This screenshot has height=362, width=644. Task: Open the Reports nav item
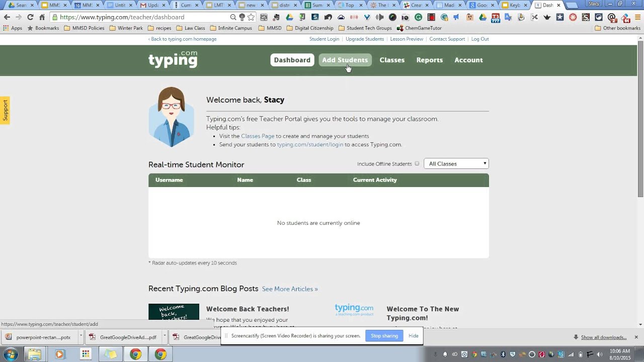point(430,60)
